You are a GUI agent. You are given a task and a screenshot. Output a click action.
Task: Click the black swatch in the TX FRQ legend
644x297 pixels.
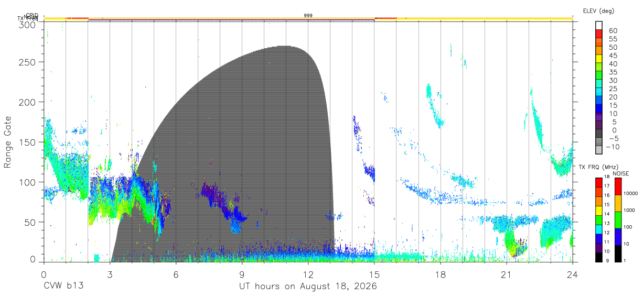click(599, 257)
